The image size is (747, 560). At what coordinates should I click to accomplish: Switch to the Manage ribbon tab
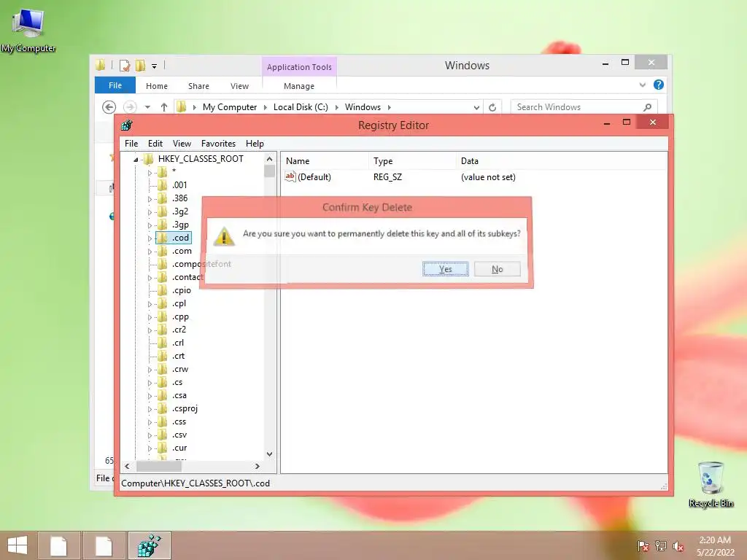coord(298,86)
